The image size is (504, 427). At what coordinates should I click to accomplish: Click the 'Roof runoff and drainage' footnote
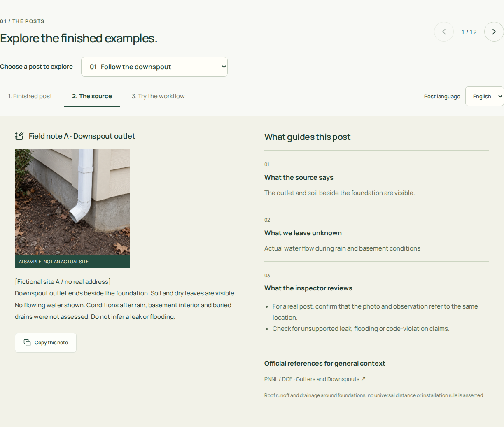[374, 395]
